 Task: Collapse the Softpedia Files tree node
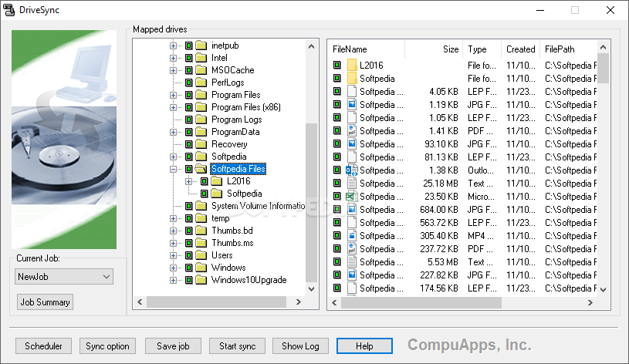(173, 169)
